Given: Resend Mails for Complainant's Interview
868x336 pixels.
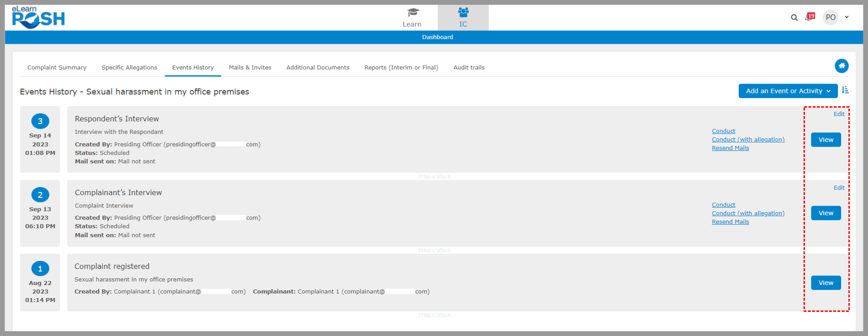Looking at the screenshot, I should (x=730, y=222).
